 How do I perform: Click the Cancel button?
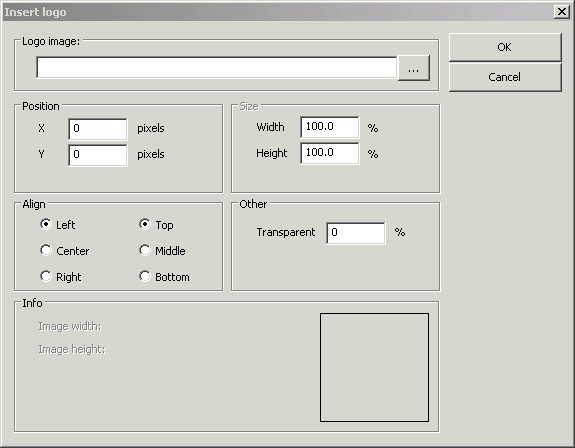tap(505, 77)
